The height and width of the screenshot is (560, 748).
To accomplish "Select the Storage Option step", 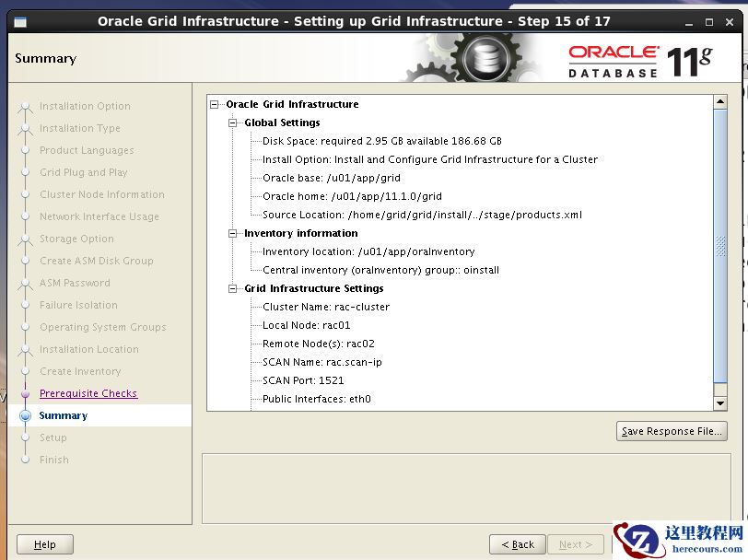I will click(x=76, y=239).
